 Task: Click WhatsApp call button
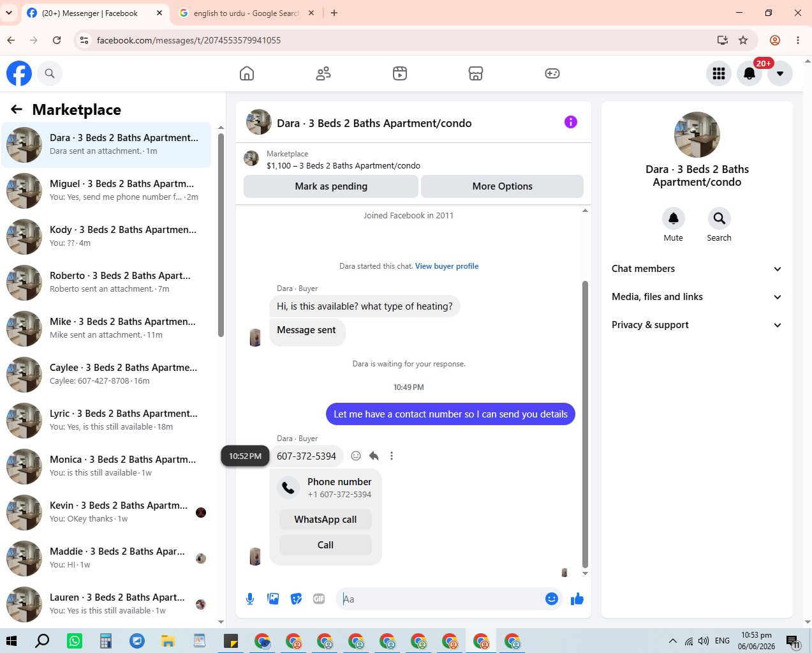(x=325, y=520)
